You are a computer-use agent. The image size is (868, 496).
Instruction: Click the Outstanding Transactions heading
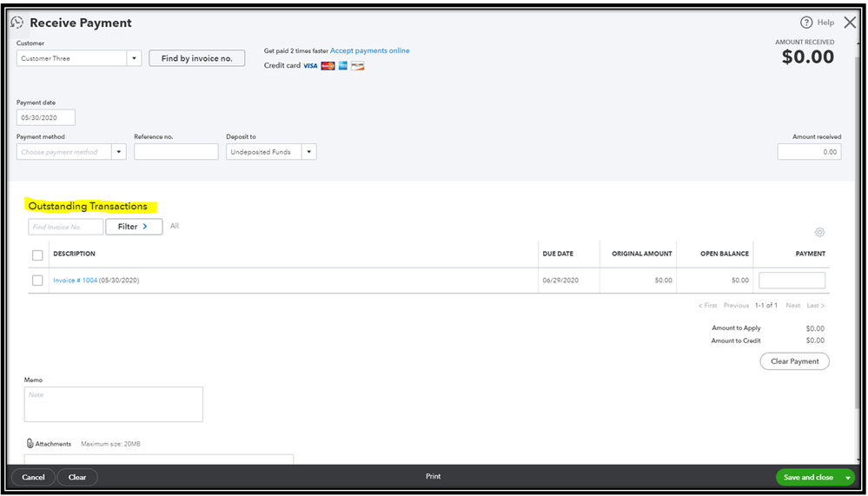point(88,207)
